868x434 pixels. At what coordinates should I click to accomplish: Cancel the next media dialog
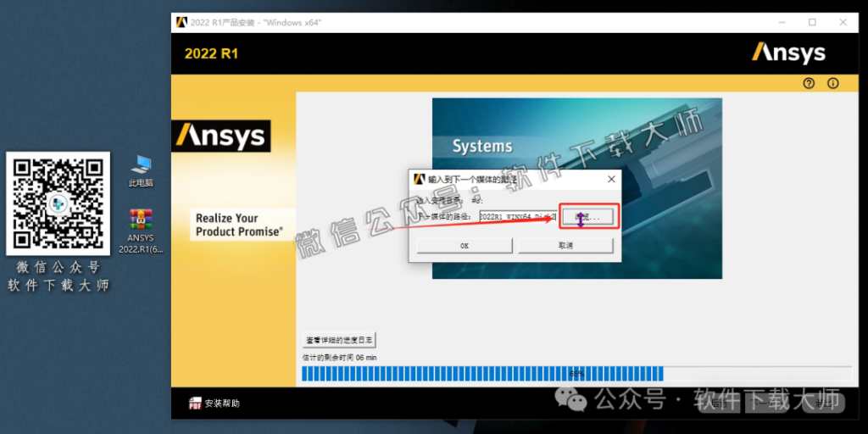(565, 245)
